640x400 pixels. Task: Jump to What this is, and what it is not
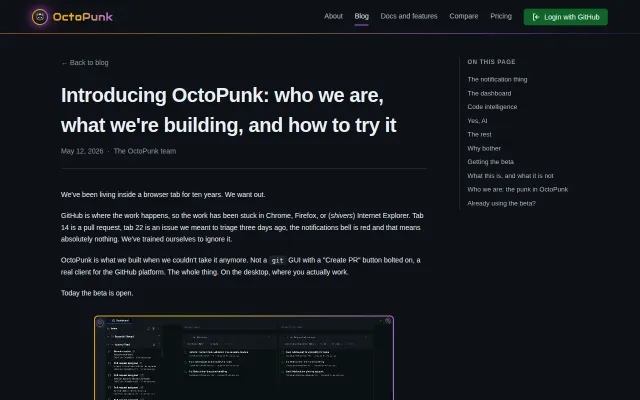(510, 176)
